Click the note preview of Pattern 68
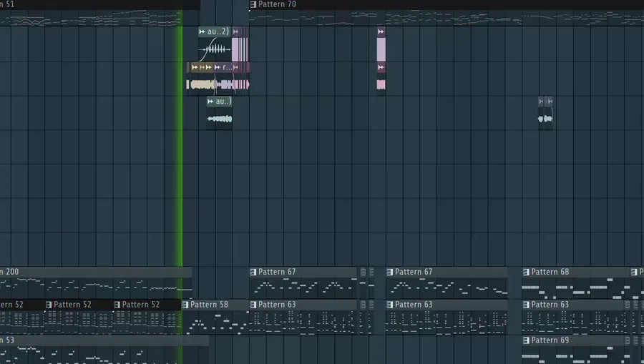Image resolution: width=644 pixels, height=364 pixels. click(x=576, y=288)
